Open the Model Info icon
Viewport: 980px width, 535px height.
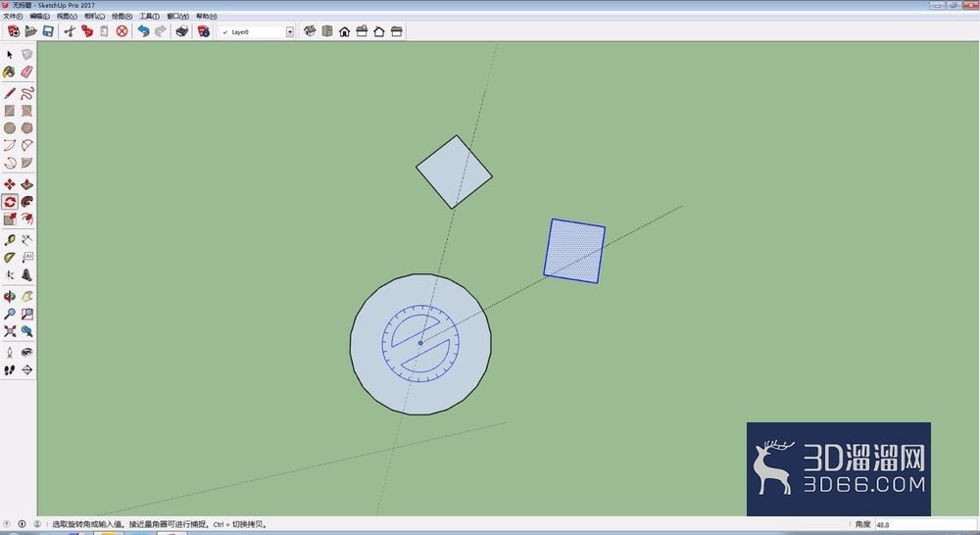(204, 31)
